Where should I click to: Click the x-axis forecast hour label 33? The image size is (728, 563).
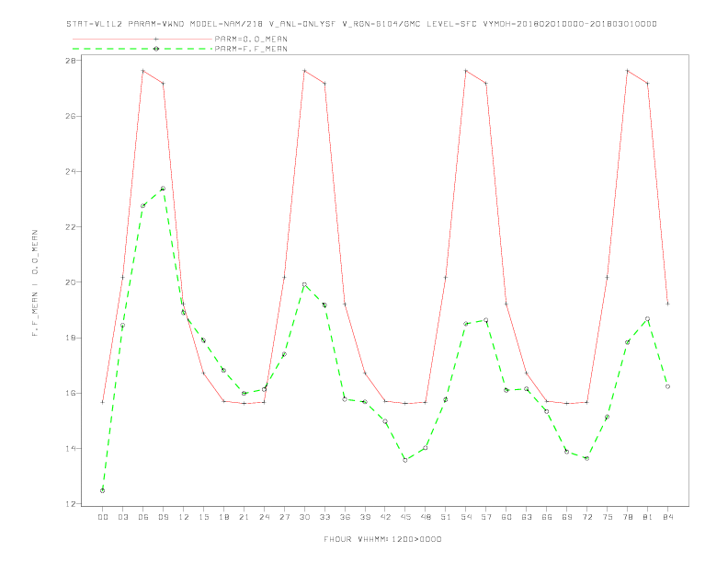[324, 517]
